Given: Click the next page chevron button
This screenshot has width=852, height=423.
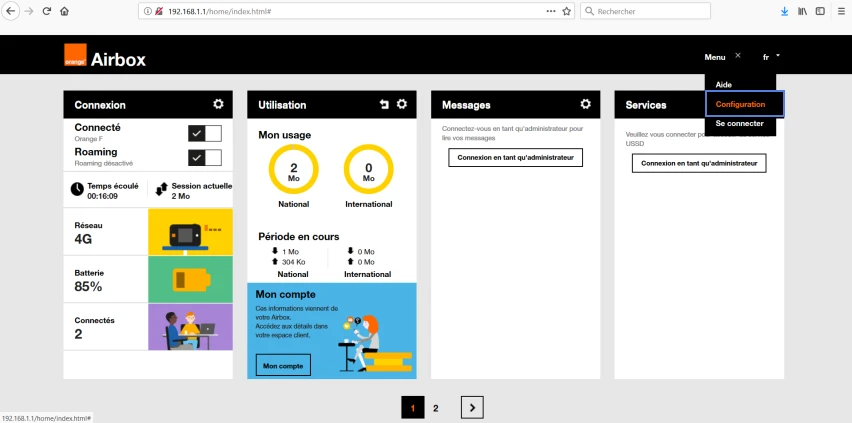Looking at the screenshot, I should [472, 408].
